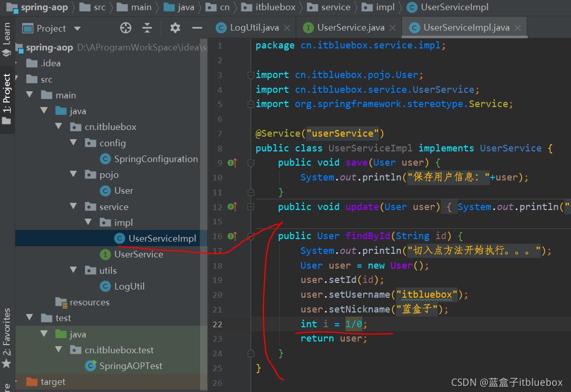Click itbluebox breadcrumb
This screenshot has height=392, width=571.
pos(268,7)
